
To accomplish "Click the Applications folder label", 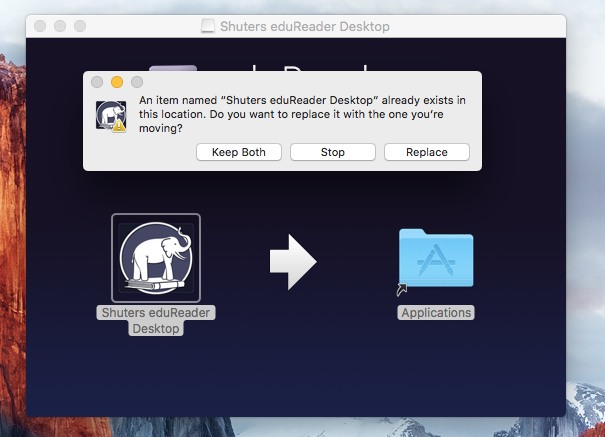I will pos(436,312).
